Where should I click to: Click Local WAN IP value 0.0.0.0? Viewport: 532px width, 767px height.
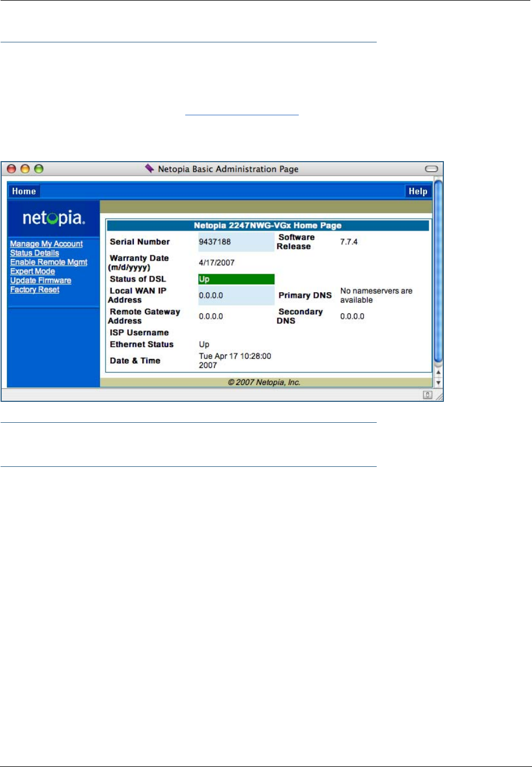211,296
